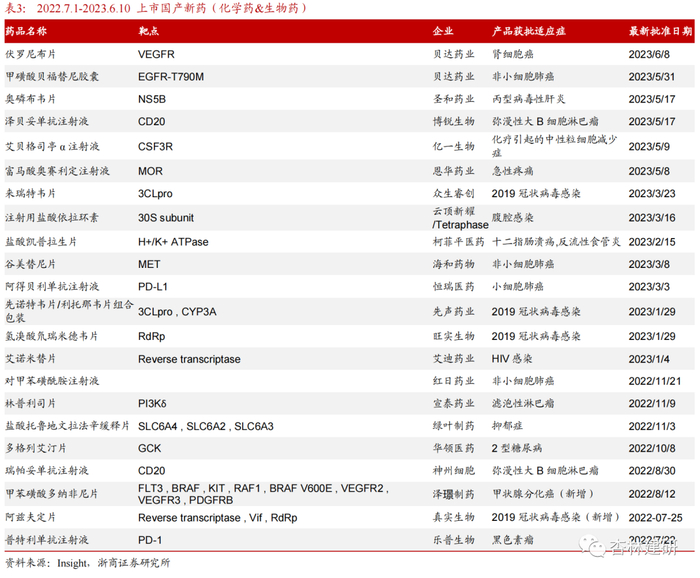Select the date 2023/3/8

pos(649,264)
